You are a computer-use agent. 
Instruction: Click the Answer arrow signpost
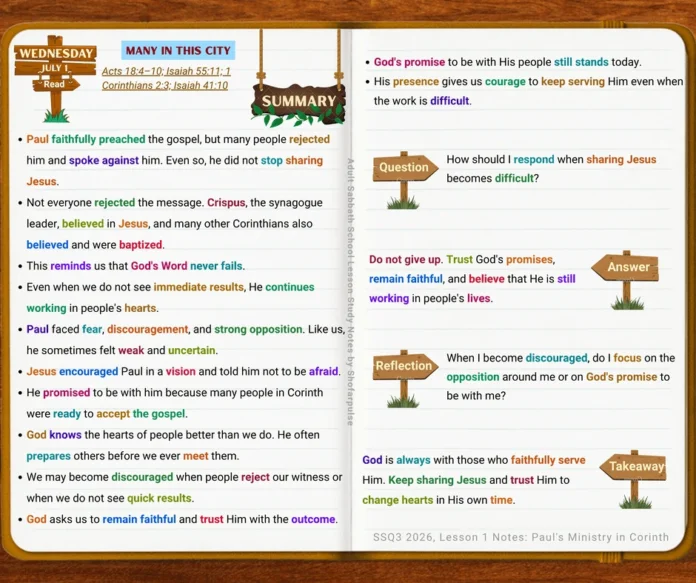(625, 279)
